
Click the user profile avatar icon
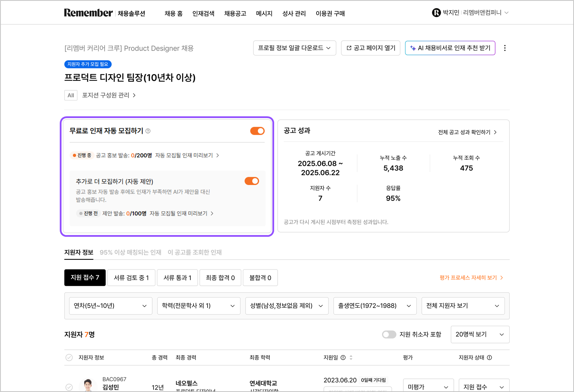pyautogui.click(x=436, y=13)
